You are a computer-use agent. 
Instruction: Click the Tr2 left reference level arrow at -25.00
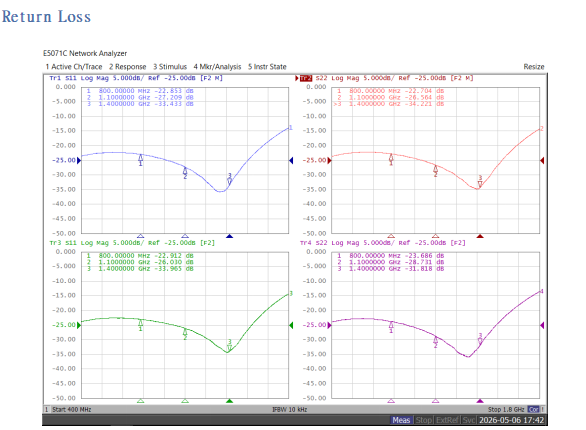[x=329, y=160]
